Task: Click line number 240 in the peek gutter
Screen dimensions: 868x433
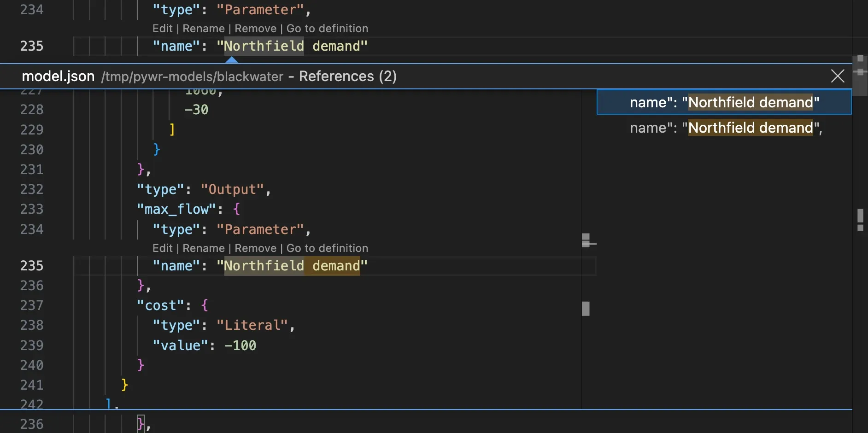Action: (x=32, y=365)
